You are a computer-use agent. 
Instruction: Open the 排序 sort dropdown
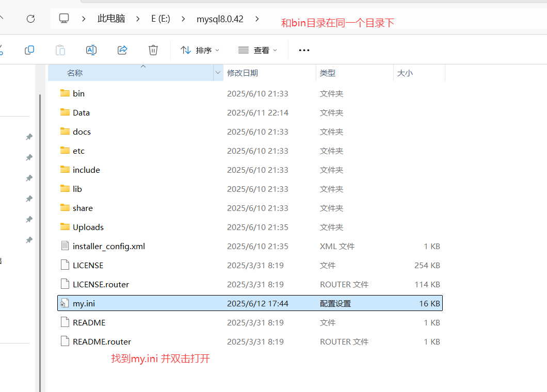200,50
